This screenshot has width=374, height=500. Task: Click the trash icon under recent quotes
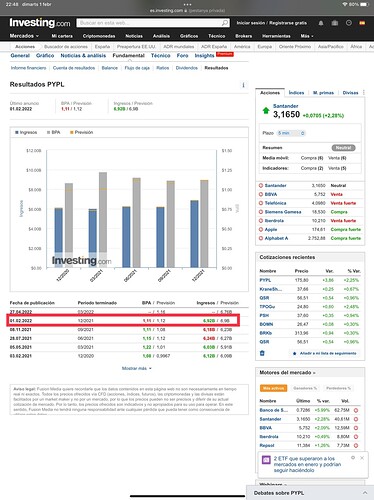(262, 353)
